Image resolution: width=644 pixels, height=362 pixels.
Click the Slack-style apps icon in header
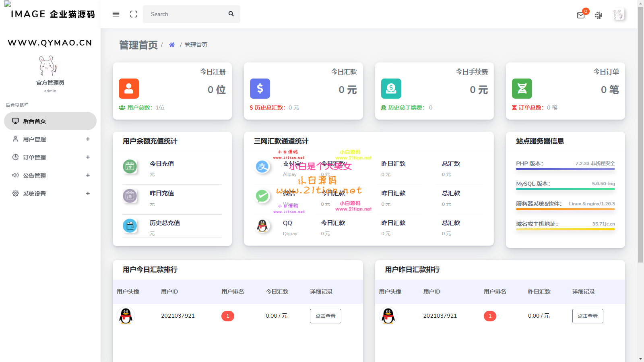(x=599, y=15)
